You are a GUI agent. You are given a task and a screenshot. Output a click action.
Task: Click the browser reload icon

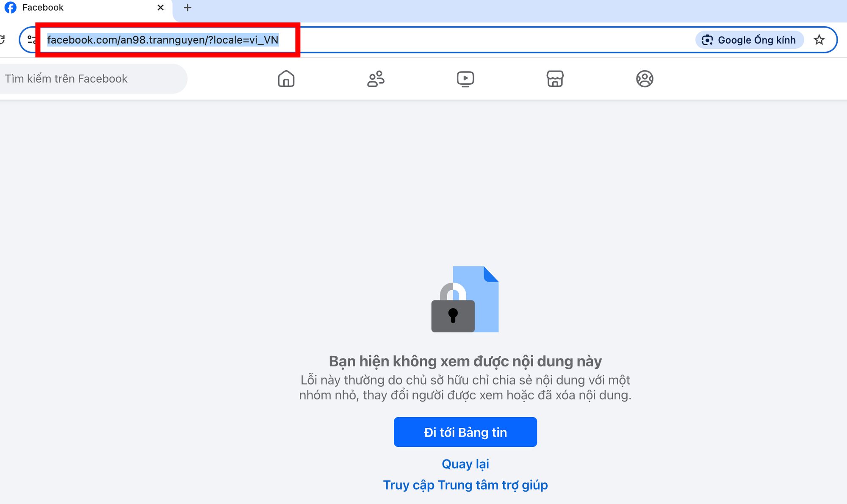[2, 40]
